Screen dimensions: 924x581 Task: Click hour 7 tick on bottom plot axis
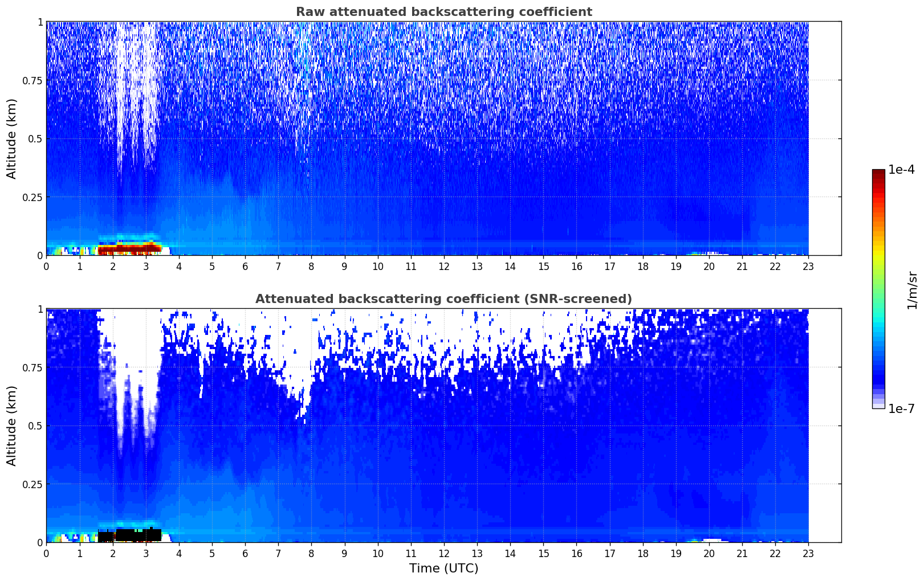coord(278,553)
